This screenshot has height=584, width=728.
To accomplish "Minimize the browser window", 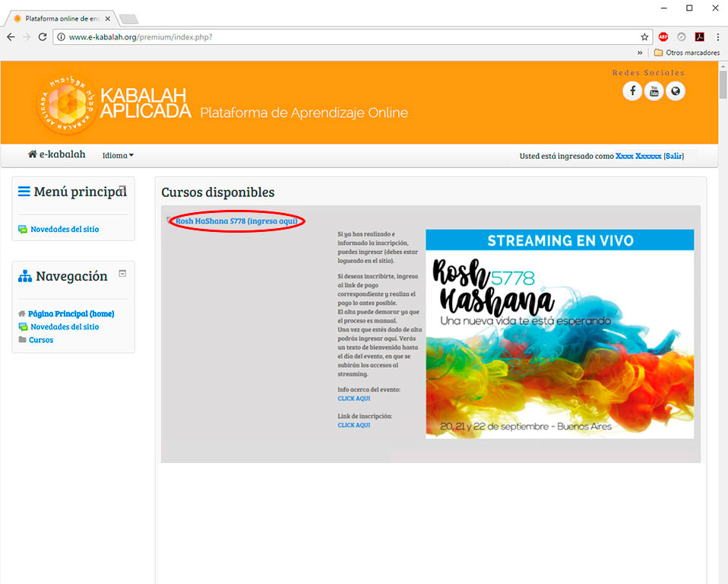I will [664, 8].
